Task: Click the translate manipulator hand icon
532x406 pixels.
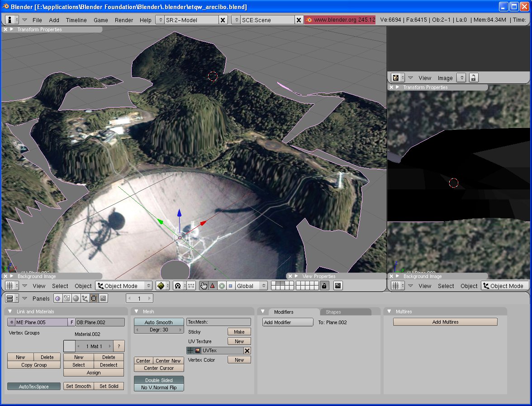Action: pyautogui.click(x=204, y=286)
